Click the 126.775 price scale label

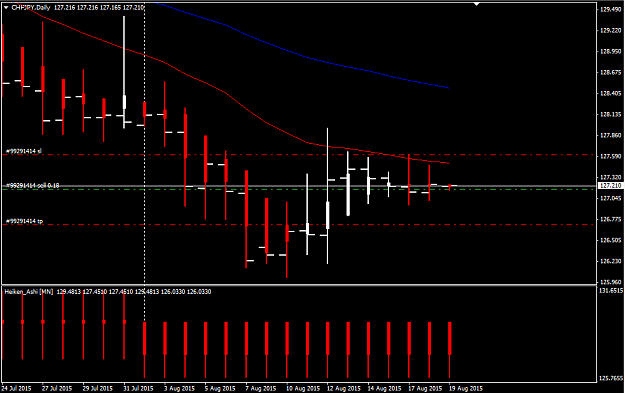click(x=610, y=219)
